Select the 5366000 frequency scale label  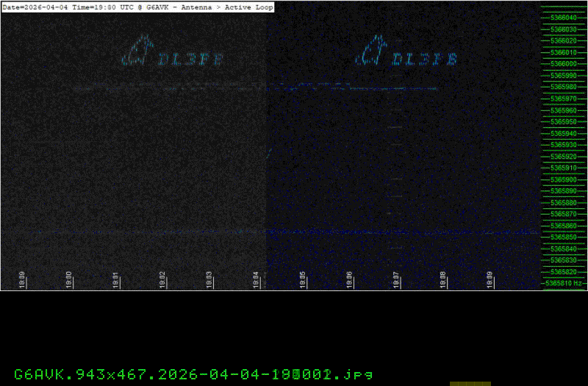(x=563, y=64)
